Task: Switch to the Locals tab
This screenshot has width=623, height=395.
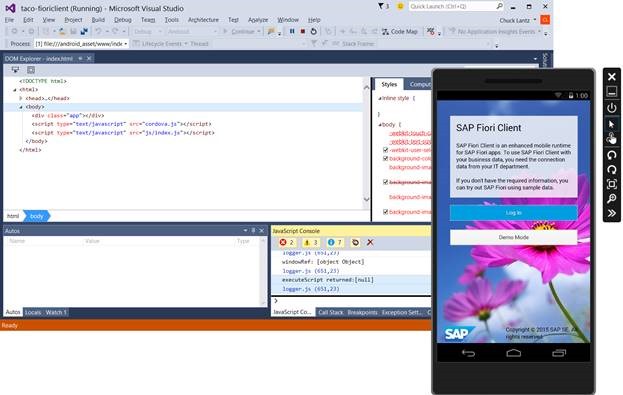Action: click(33, 312)
